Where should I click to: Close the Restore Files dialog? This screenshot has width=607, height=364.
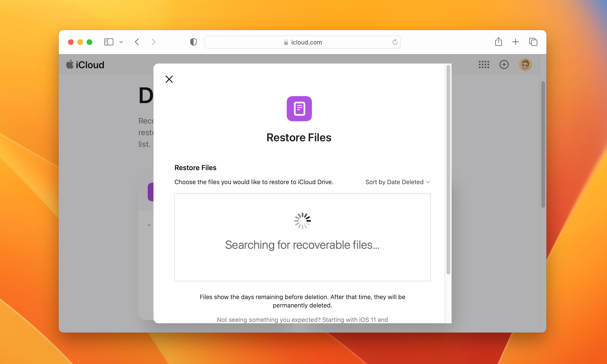coord(169,79)
